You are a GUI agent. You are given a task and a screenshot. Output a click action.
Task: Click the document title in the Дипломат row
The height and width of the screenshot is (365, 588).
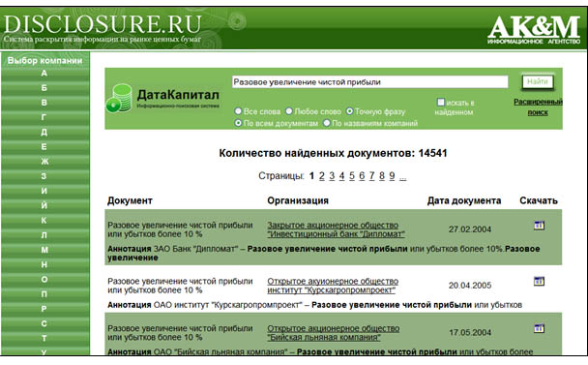click(180, 229)
